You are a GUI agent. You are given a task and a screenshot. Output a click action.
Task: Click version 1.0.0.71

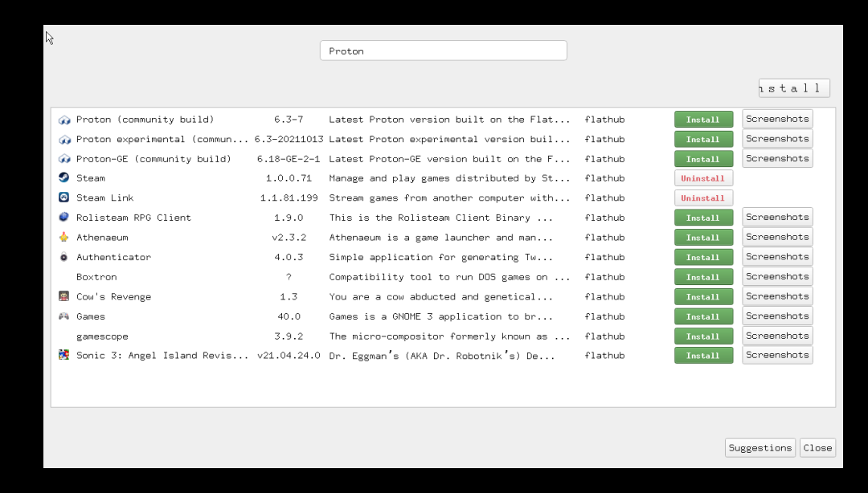(289, 178)
